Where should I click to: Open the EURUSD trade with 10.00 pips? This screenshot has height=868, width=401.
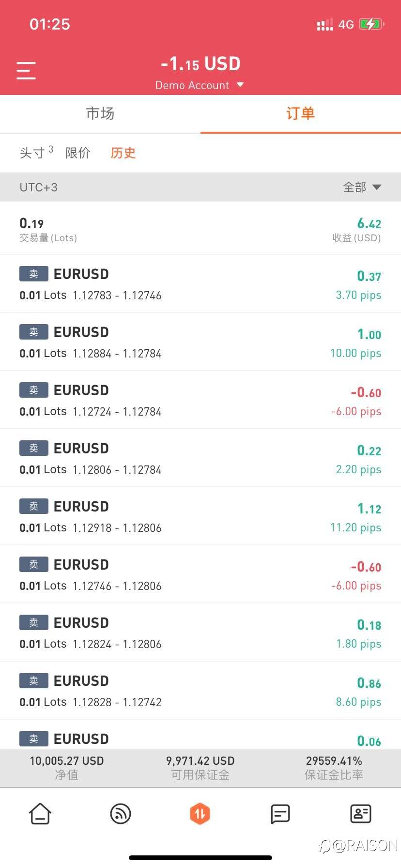pyautogui.click(x=200, y=342)
